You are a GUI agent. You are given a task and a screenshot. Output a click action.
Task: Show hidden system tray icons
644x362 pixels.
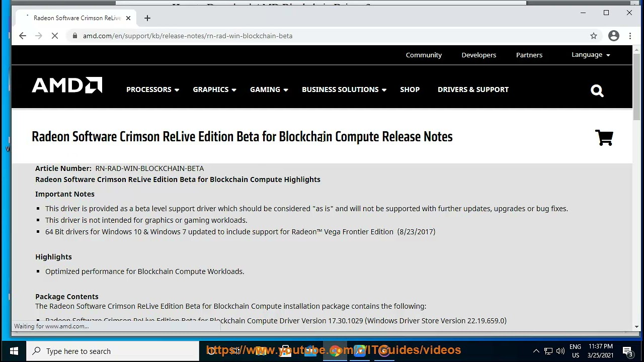[536, 351]
